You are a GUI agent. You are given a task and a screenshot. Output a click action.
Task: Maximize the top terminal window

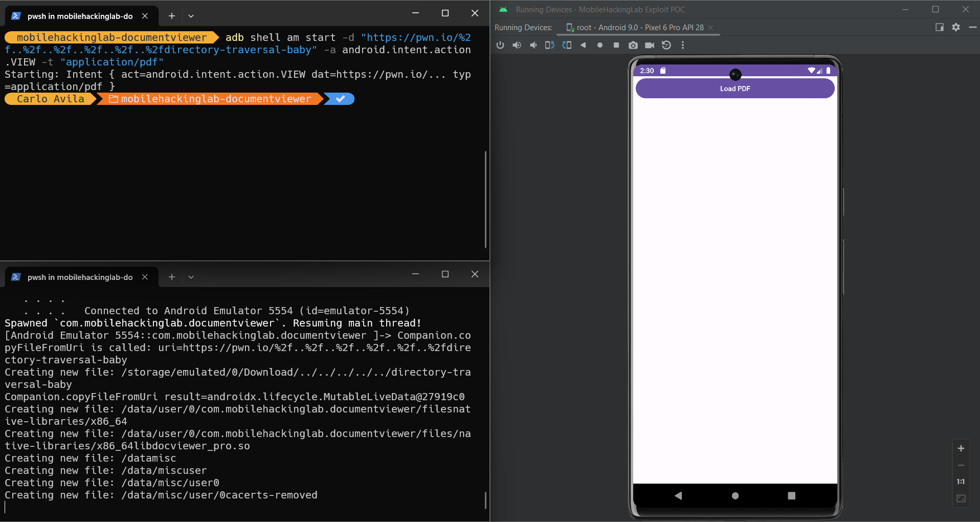pos(445,13)
